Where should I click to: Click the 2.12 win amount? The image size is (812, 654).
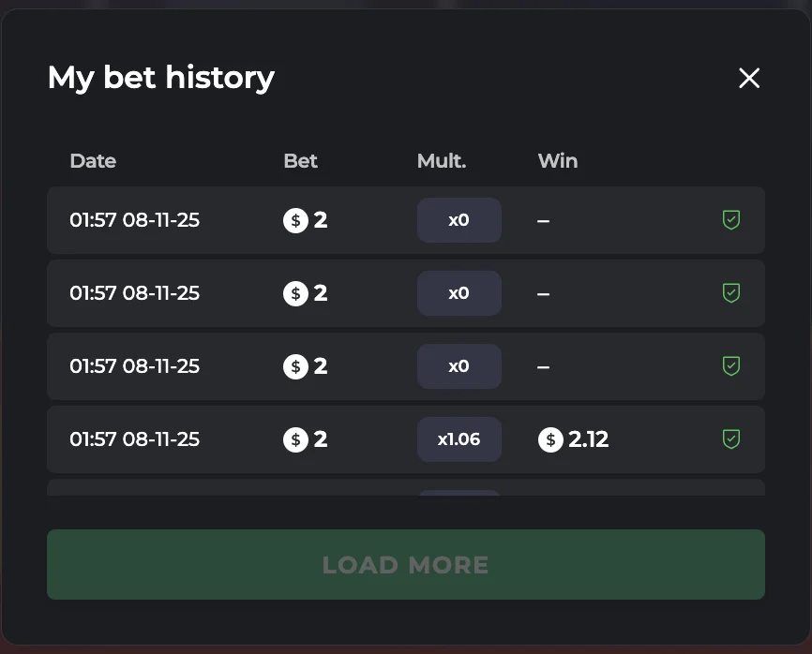[x=589, y=439]
